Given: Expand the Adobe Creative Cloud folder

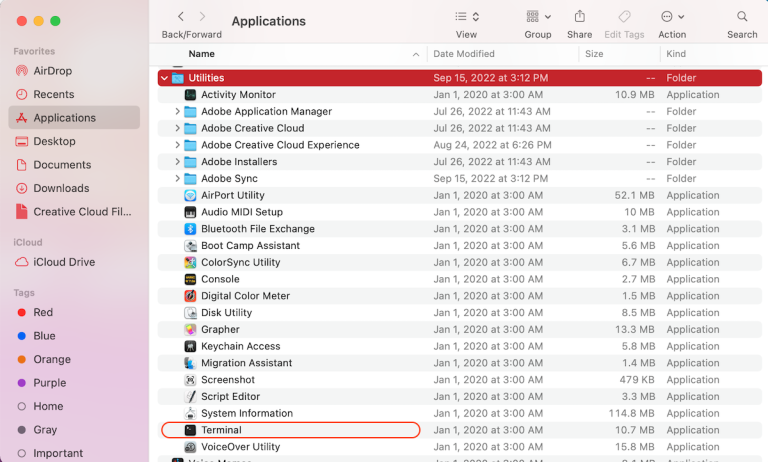Looking at the screenshot, I should pos(177,128).
